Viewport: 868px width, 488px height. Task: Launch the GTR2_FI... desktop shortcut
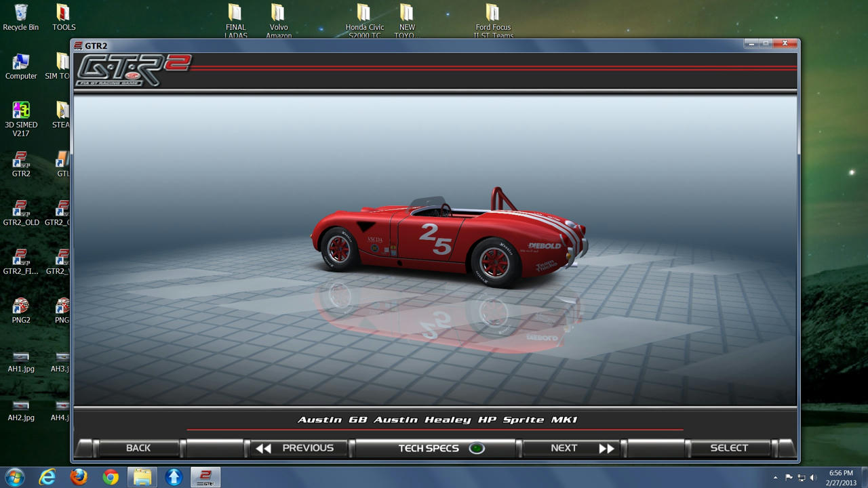point(21,262)
